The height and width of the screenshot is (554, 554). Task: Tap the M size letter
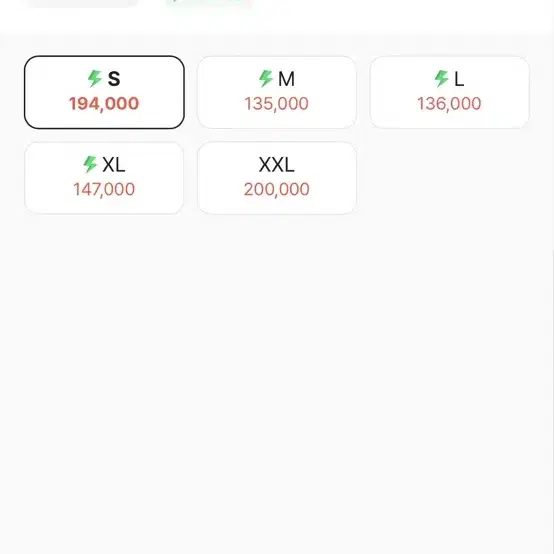coord(286,79)
